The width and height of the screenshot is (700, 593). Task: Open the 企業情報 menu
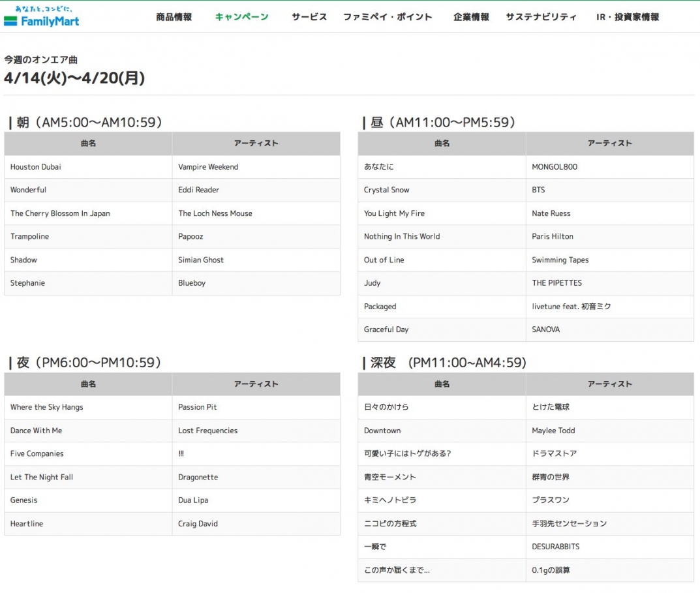(471, 17)
